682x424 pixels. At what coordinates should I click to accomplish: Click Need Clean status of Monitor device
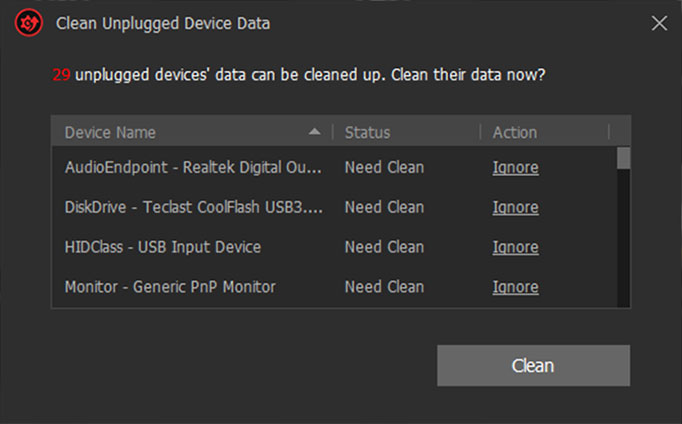click(384, 287)
